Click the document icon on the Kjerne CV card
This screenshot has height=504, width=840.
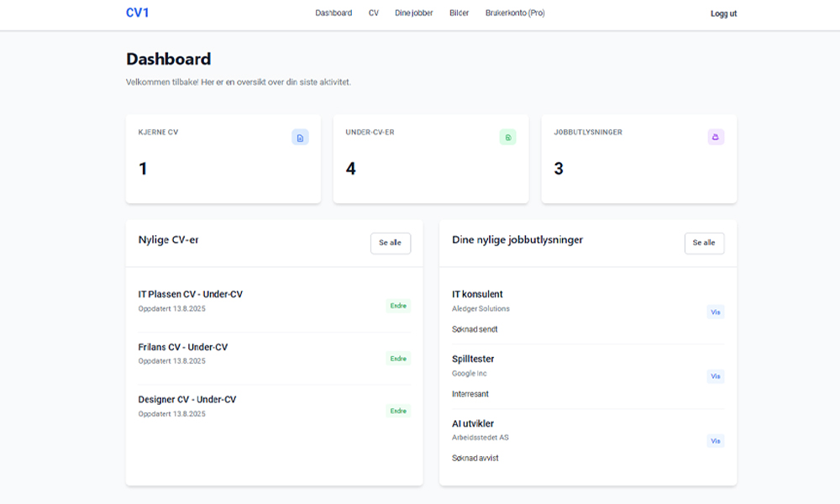point(300,137)
